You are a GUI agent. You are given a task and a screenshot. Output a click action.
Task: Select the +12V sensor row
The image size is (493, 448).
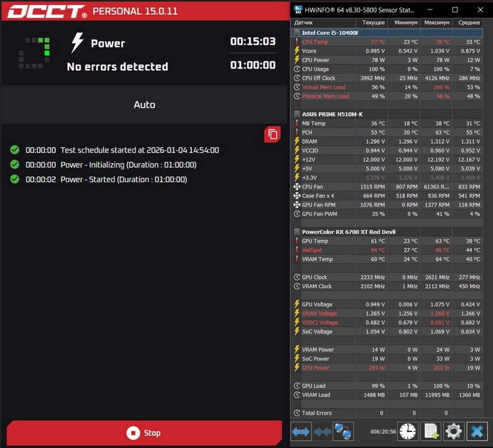point(387,159)
